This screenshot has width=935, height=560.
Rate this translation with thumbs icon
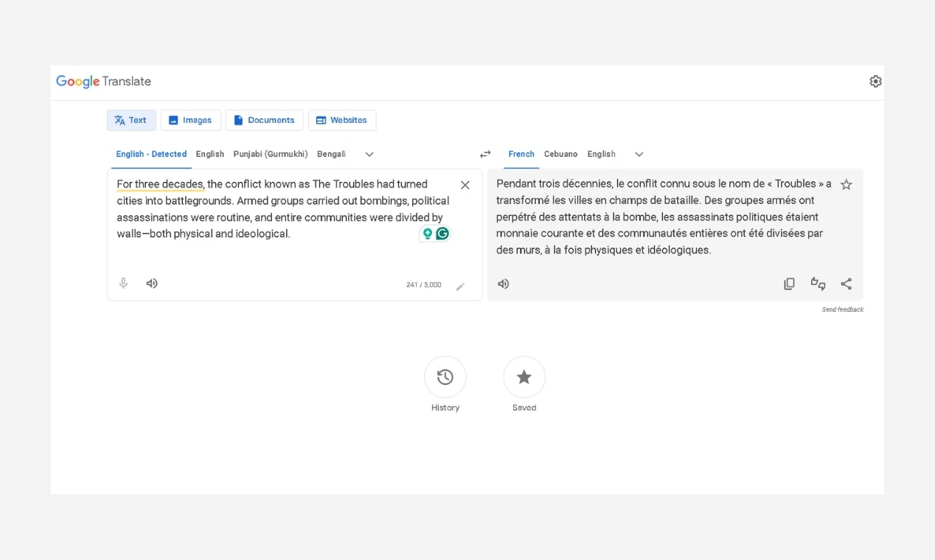818,284
